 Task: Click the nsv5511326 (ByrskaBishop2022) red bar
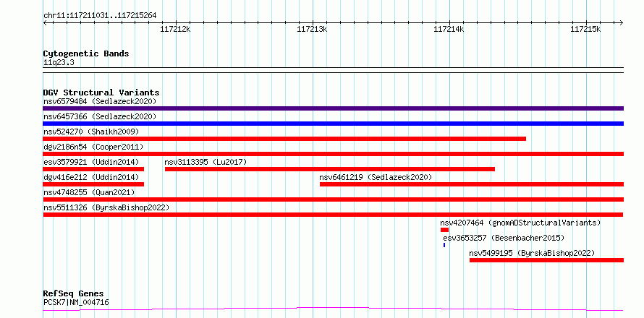pos(333,215)
